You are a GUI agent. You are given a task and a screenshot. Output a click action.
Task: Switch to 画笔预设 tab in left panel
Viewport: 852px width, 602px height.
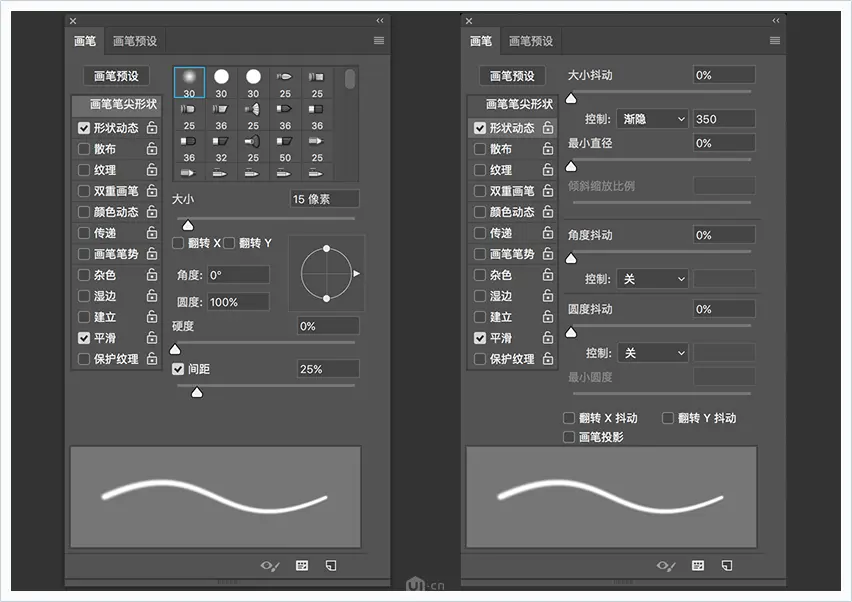click(x=135, y=41)
